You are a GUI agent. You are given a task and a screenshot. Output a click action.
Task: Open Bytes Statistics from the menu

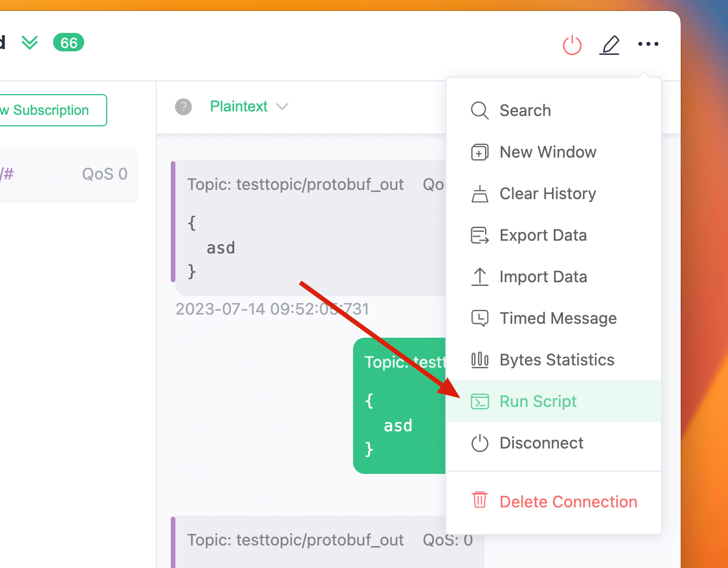pos(557,360)
